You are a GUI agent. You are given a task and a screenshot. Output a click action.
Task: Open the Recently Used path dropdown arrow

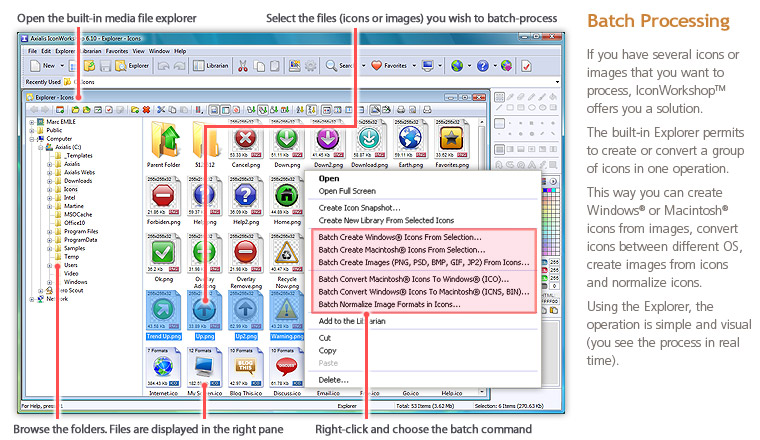[x=557, y=82]
